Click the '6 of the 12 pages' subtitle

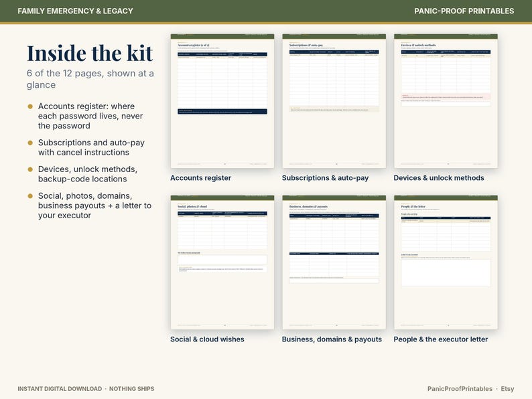90,79
